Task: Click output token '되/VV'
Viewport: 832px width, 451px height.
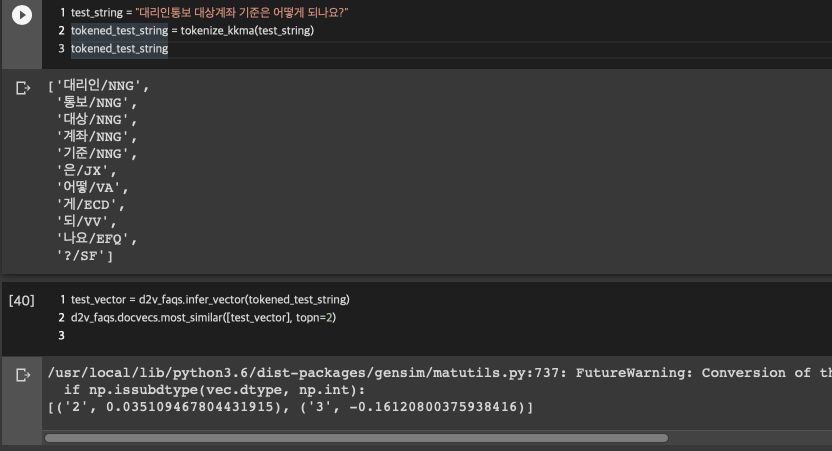Action: [86, 221]
